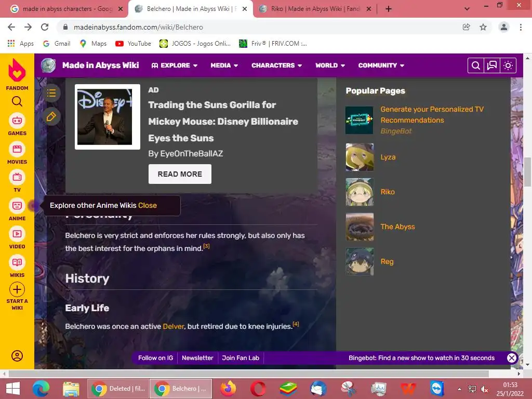Open the Reg popular page link
532x399 pixels.
coord(387,262)
